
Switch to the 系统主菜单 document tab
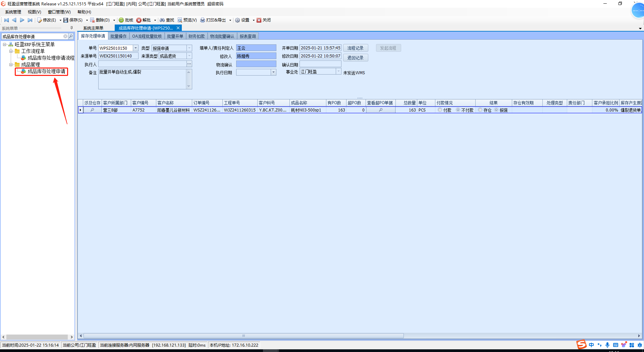point(93,28)
